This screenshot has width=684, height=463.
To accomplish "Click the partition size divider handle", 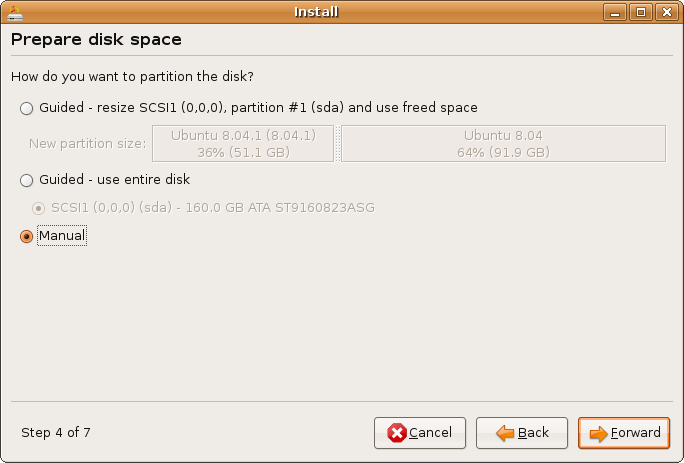I will 338,144.
